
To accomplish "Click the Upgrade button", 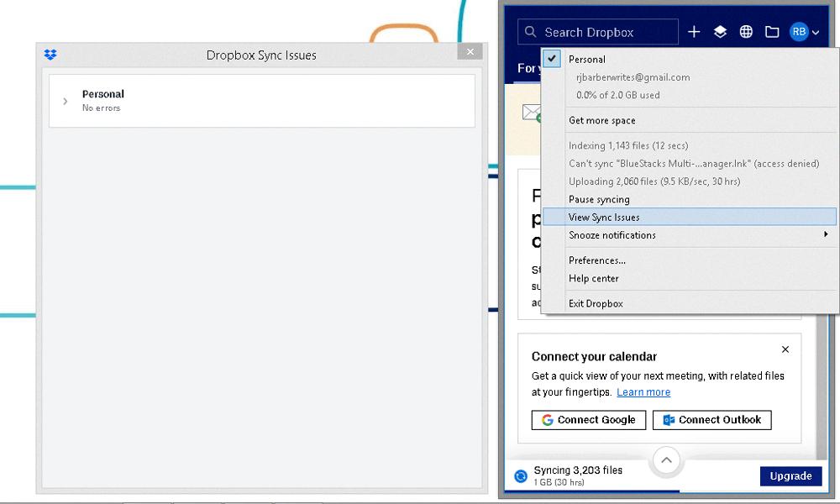I will click(x=790, y=475).
